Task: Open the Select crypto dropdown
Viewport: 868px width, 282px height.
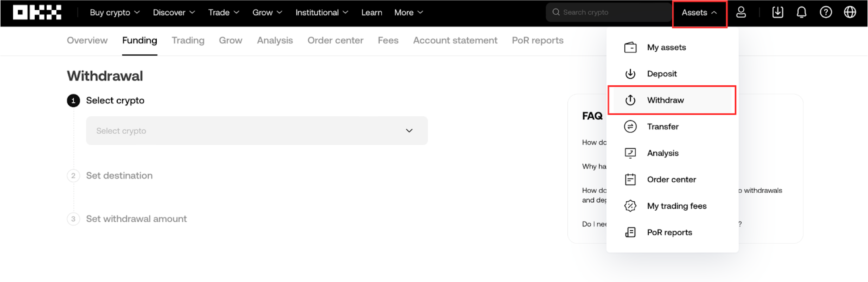Action: pos(257,131)
